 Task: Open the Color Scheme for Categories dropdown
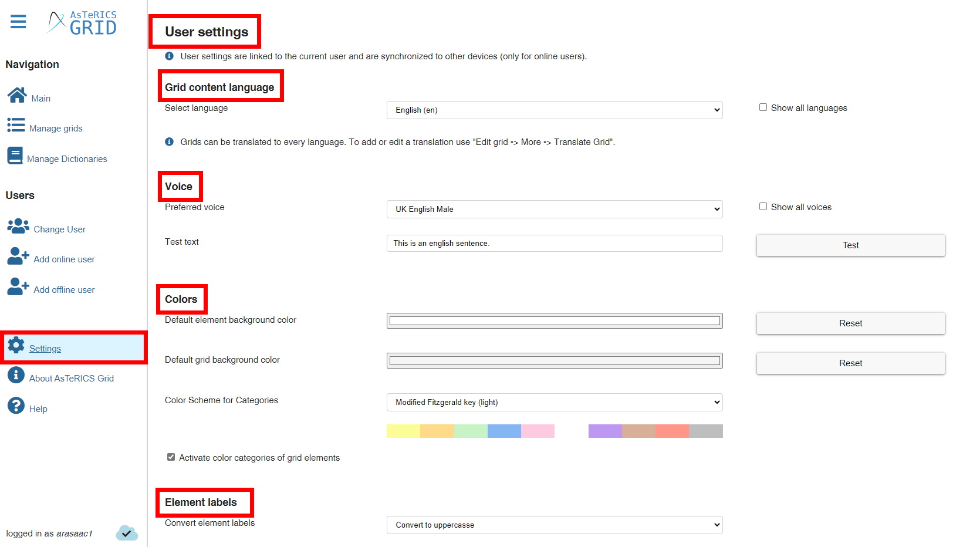tap(554, 402)
